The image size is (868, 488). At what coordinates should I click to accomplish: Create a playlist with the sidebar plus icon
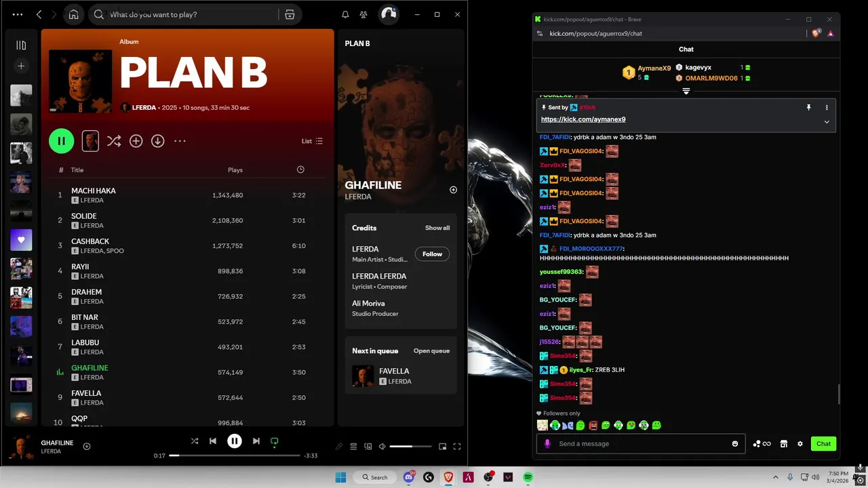pyautogui.click(x=21, y=66)
